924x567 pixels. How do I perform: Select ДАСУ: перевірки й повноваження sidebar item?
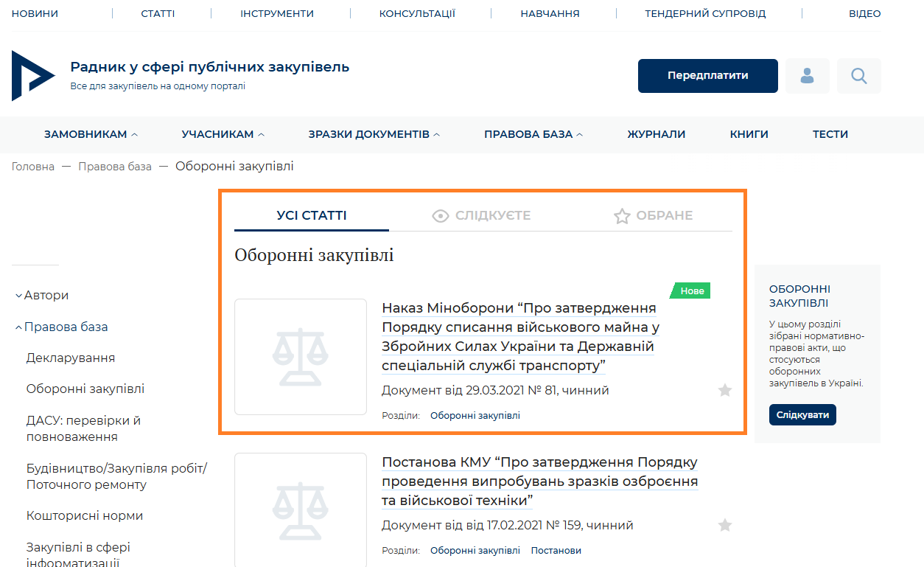click(x=84, y=428)
